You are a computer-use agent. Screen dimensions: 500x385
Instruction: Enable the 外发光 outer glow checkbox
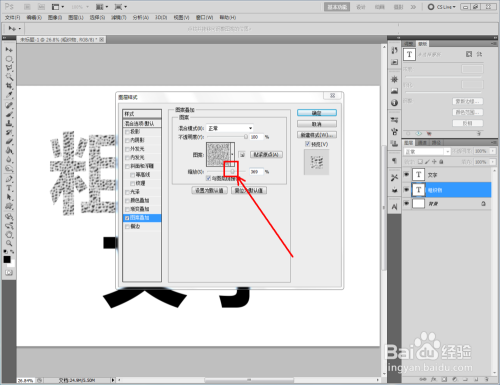127,149
